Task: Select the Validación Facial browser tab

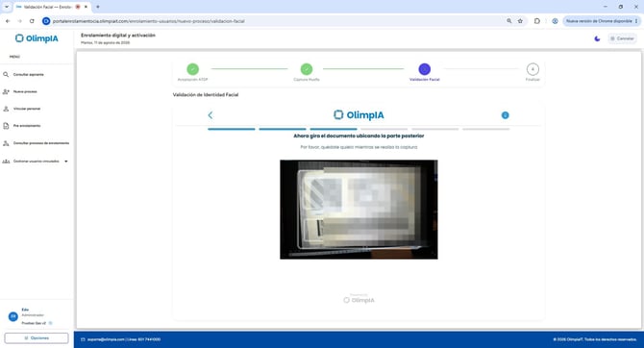Action: pos(51,7)
